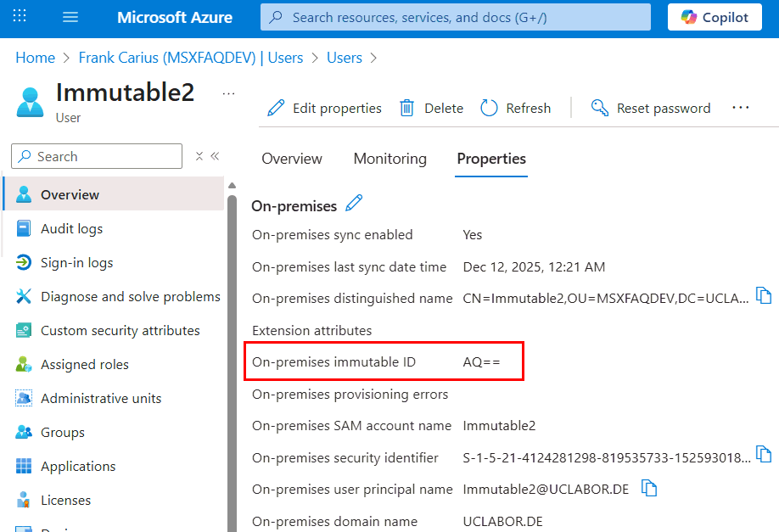Switch to the Monitoring tab
779x532 pixels.
tap(389, 159)
